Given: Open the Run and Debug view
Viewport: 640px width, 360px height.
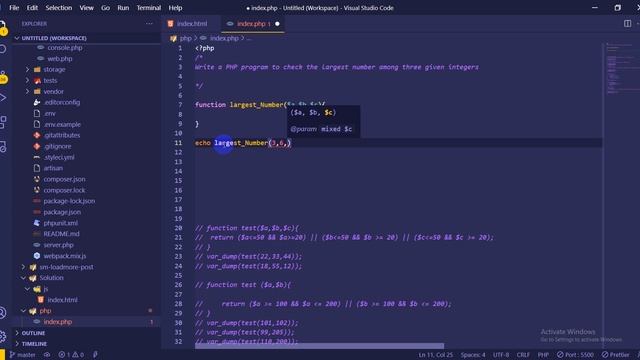Looking at the screenshot, I should [3, 98].
